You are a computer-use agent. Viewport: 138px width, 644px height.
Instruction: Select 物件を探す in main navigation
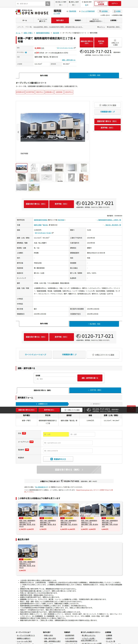click(60, 20)
